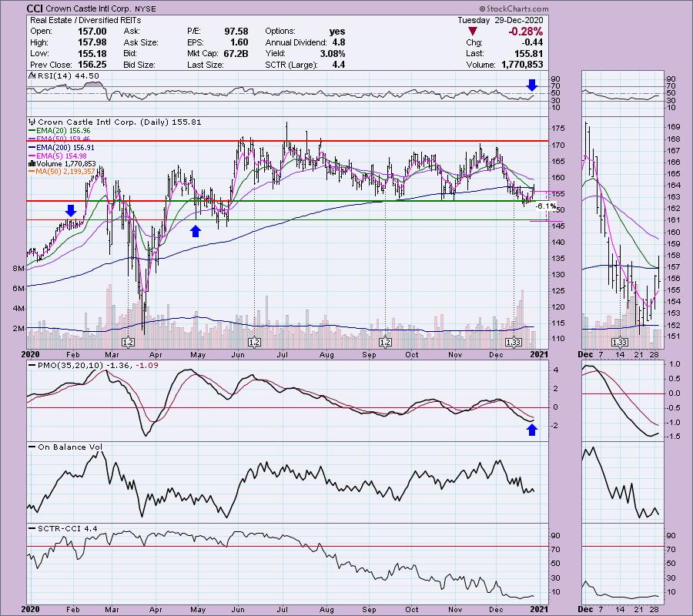Click the Last Size label
This screenshot has width=693, height=616.
click(x=205, y=65)
